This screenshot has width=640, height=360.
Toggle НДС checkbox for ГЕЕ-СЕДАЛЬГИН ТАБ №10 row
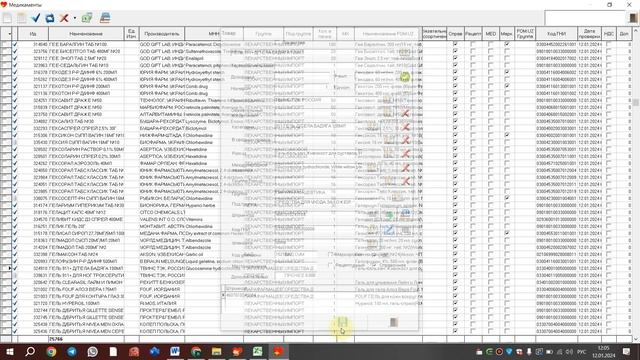(x=609, y=65)
